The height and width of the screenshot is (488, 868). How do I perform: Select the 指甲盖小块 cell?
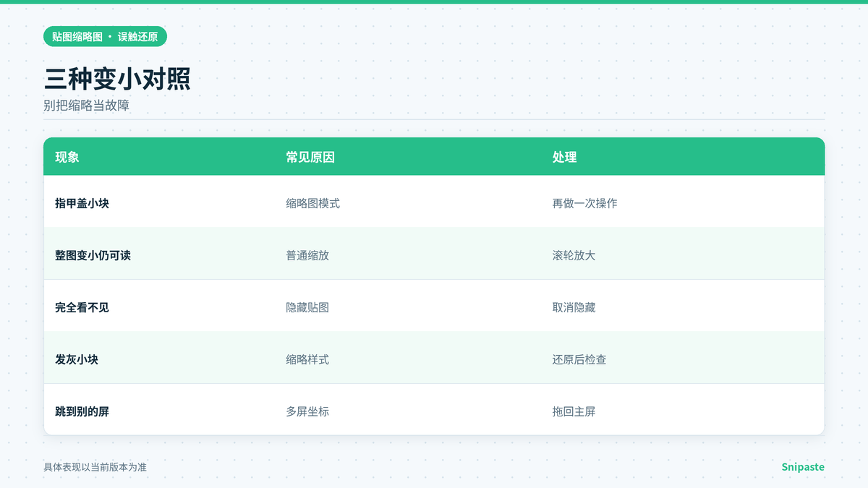(x=82, y=203)
